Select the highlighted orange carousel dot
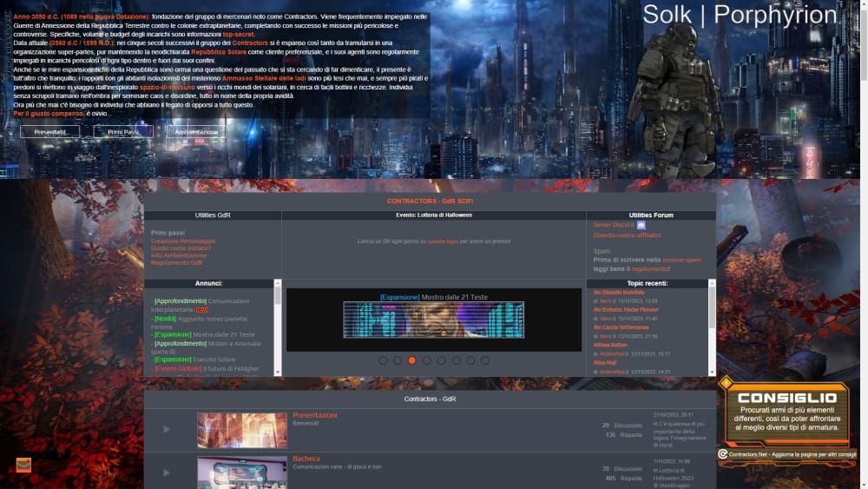Screen dimensions: 868x489 [412, 360]
